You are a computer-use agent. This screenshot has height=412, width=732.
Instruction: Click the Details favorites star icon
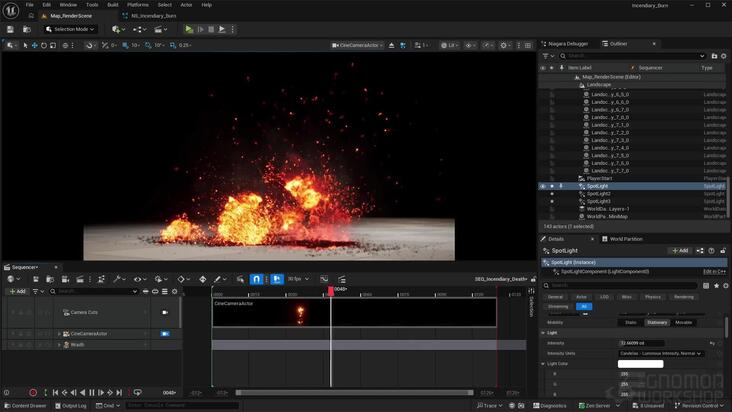point(716,285)
